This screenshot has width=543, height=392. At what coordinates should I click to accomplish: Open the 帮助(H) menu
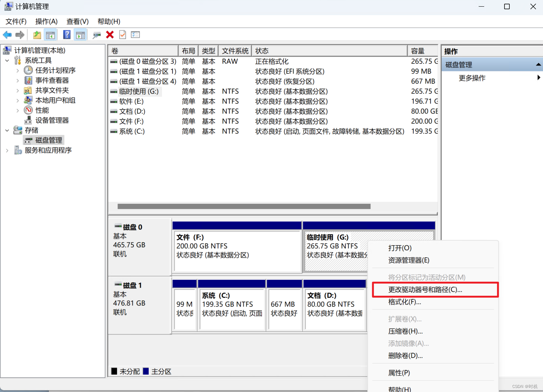[109, 21]
